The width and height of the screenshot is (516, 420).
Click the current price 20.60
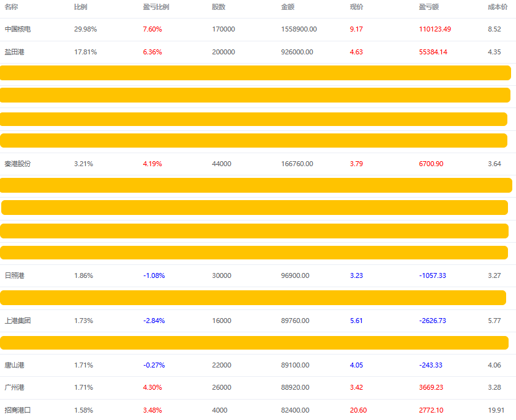(359, 410)
